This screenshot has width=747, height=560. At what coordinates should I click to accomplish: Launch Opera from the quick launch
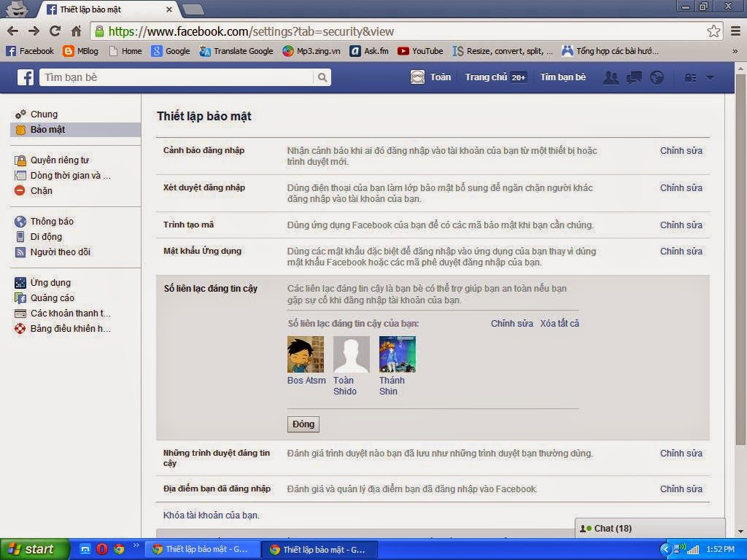pos(102,549)
